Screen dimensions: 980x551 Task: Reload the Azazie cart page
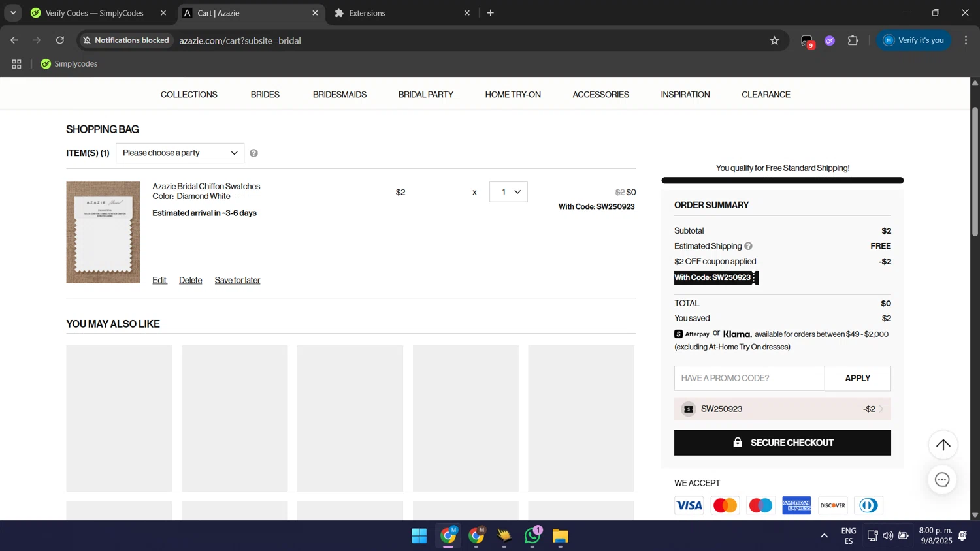tap(60, 40)
